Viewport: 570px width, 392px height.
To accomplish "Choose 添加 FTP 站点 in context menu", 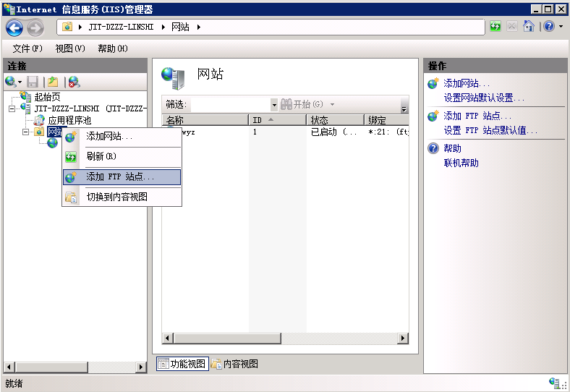I will pos(120,176).
